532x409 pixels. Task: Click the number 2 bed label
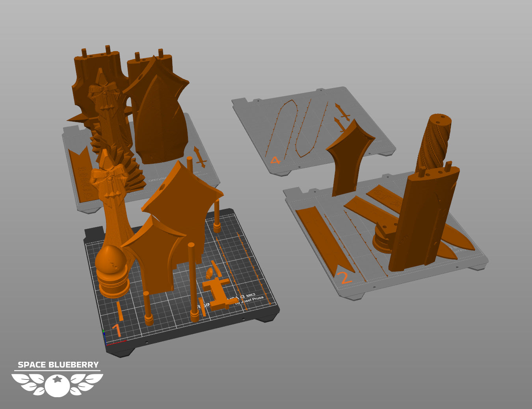click(x=345, y=278)
